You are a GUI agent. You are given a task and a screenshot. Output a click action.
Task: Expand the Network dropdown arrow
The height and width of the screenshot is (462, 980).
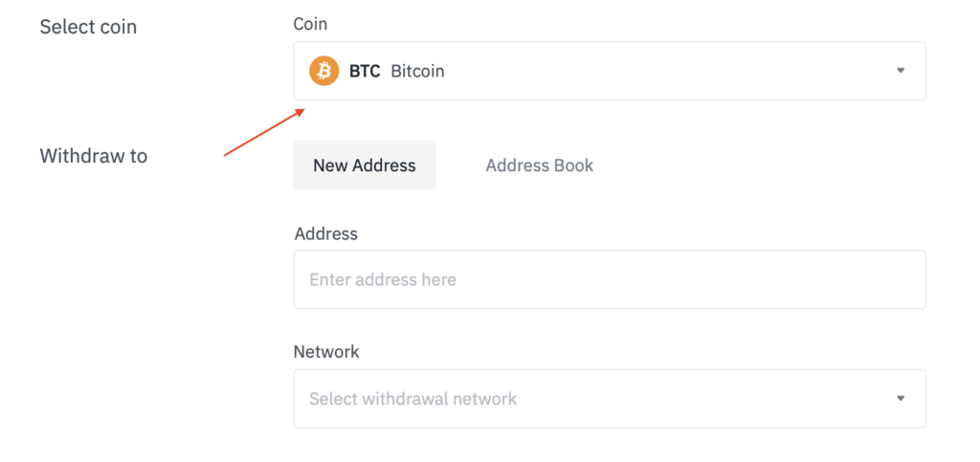(901, 398)
